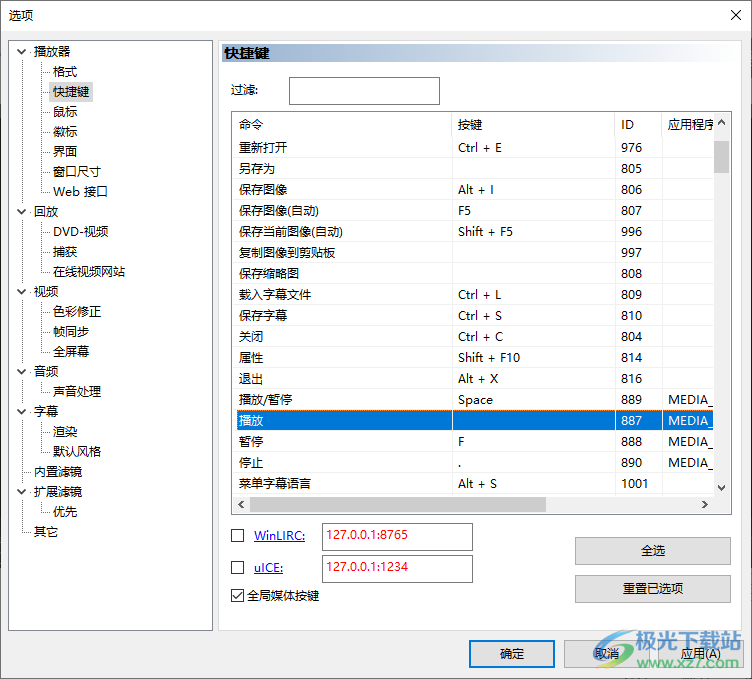Click the WinLIRC address field

(x=397, y=536)
